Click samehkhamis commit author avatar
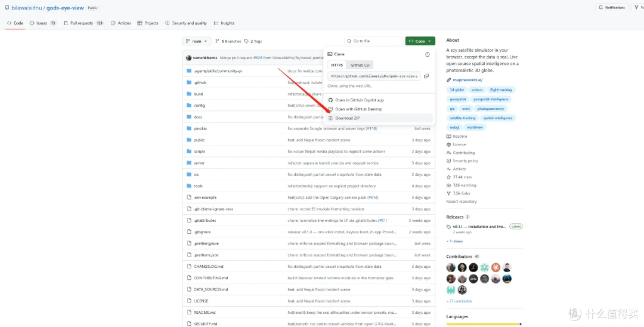644x327 pixels. (188, 58)
